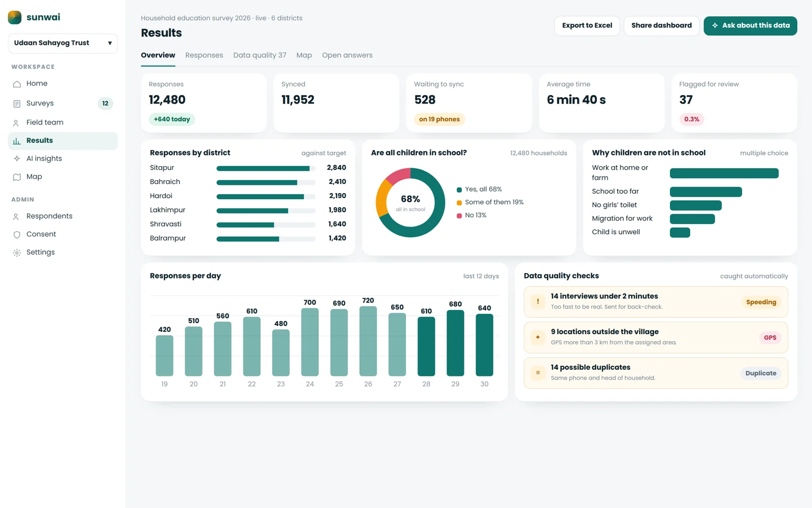Screen dimensions: 812x508
Task: Click Sitapur progress bar
Action: 266,168
